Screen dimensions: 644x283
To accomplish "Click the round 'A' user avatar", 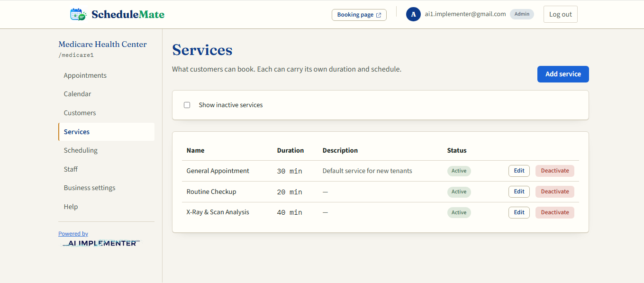I will pos(413,14).
